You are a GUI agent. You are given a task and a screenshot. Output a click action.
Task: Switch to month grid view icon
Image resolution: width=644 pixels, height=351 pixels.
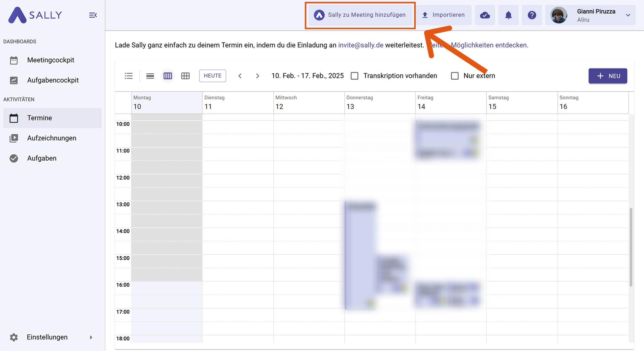[185, 76]
